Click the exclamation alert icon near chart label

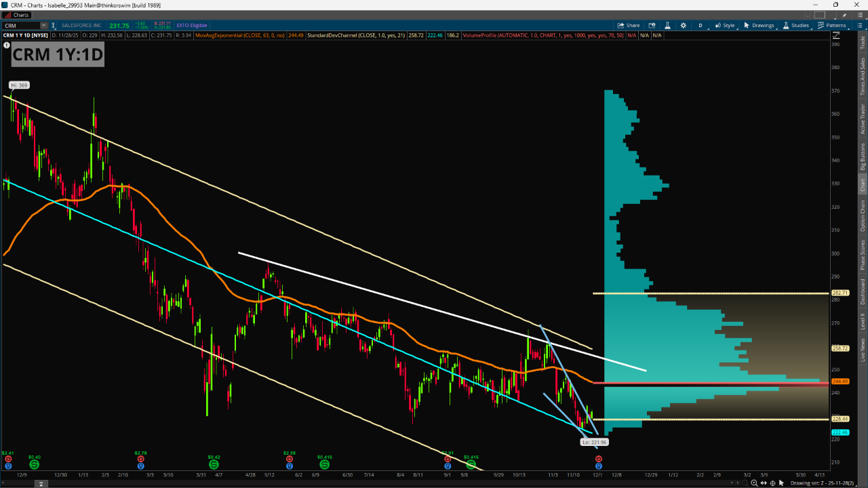7,45
